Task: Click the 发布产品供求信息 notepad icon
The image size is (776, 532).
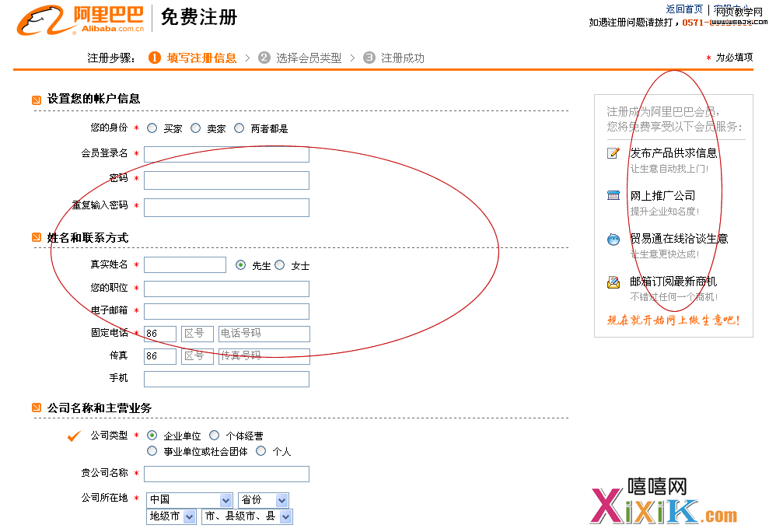Action: click(613, 153)
